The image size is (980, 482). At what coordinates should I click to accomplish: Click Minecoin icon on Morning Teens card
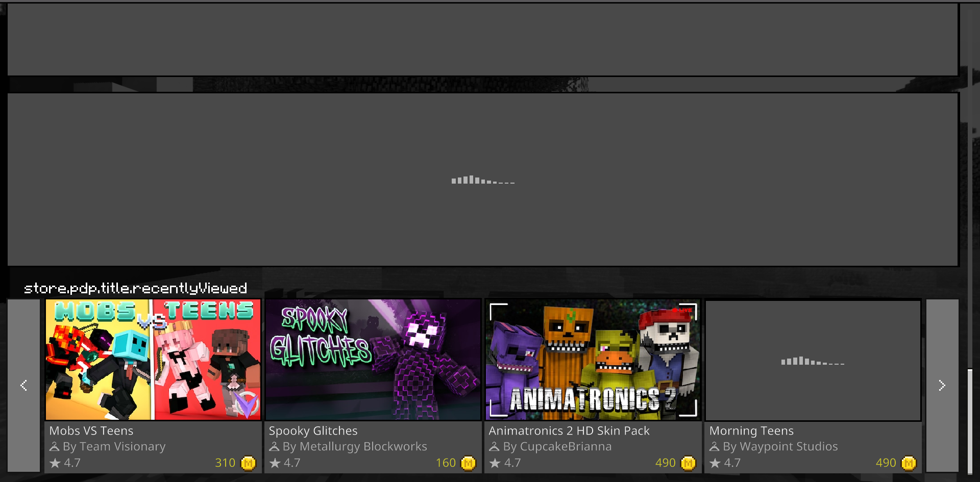[x=909, y=463]
